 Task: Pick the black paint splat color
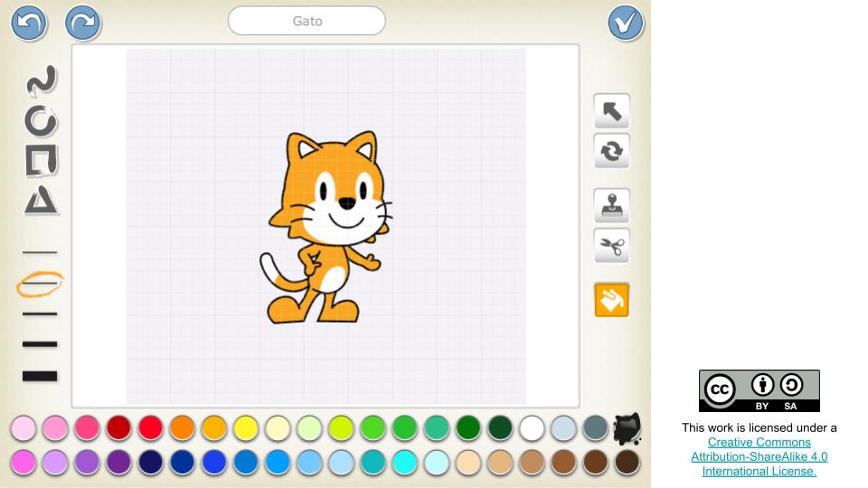pyautogui.click(x=627, y=428)
